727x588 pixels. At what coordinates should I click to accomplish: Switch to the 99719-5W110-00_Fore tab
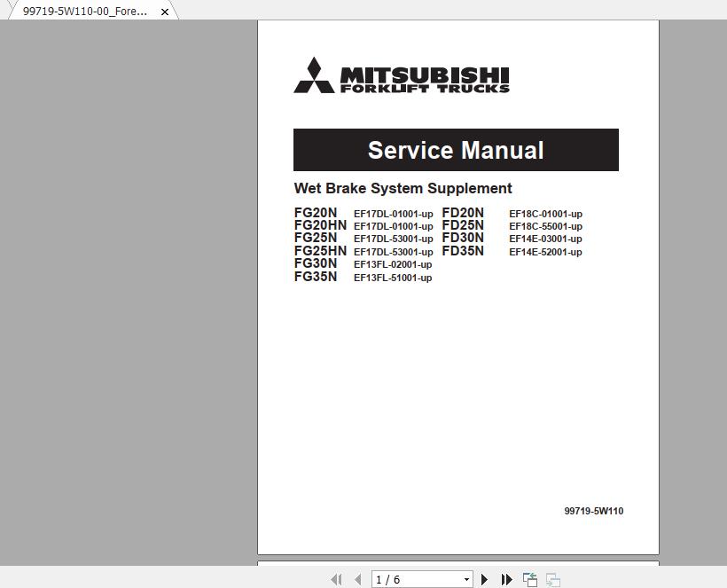click(x=84, y=12)
